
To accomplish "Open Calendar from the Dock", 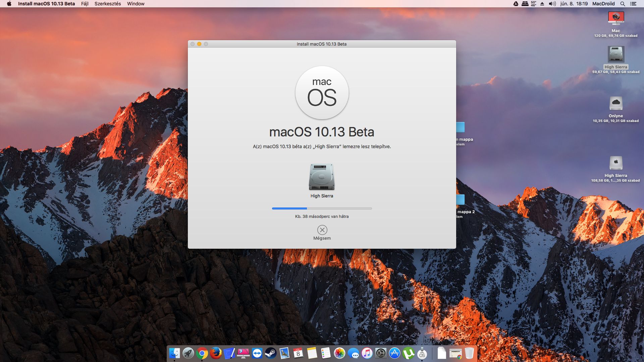I will click(298, 353).
